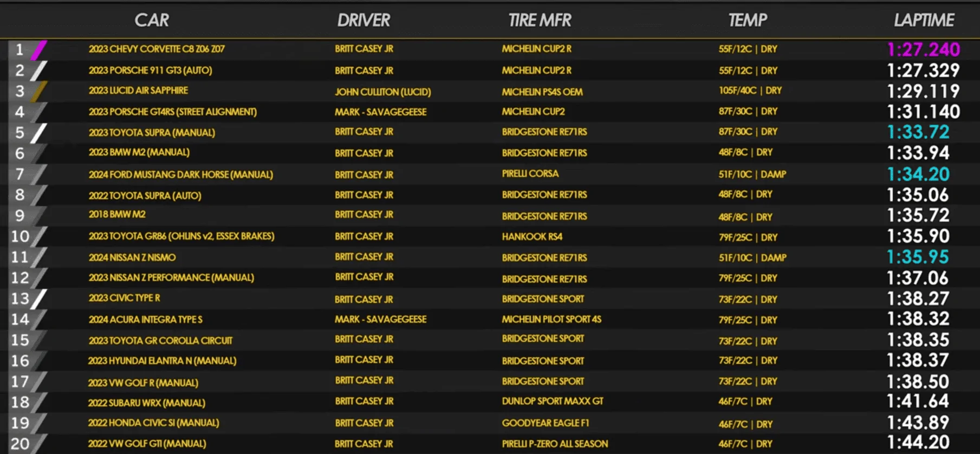The height and width of the screenshot is (454, 980).
Task: Click the 1:38.32 lap time
Action: tap(918, 319)
